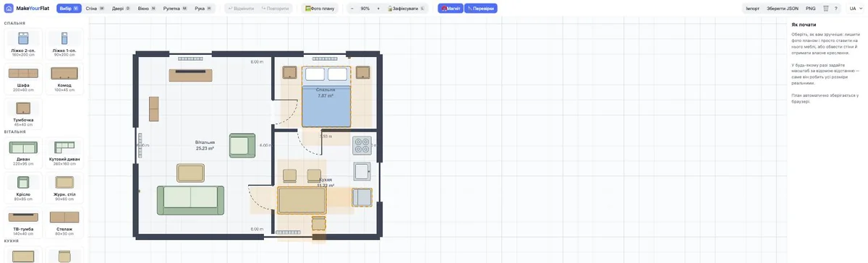Viewport: 868px width, 263px height.
Task: Select the kitchen sink below the stove
Action: (362, 171)
